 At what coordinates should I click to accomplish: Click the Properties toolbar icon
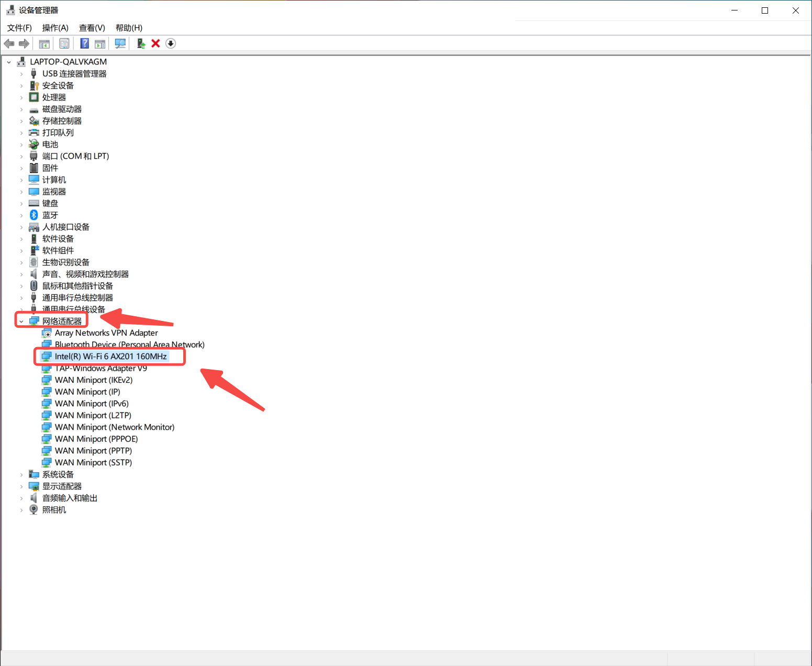point(64,43)
